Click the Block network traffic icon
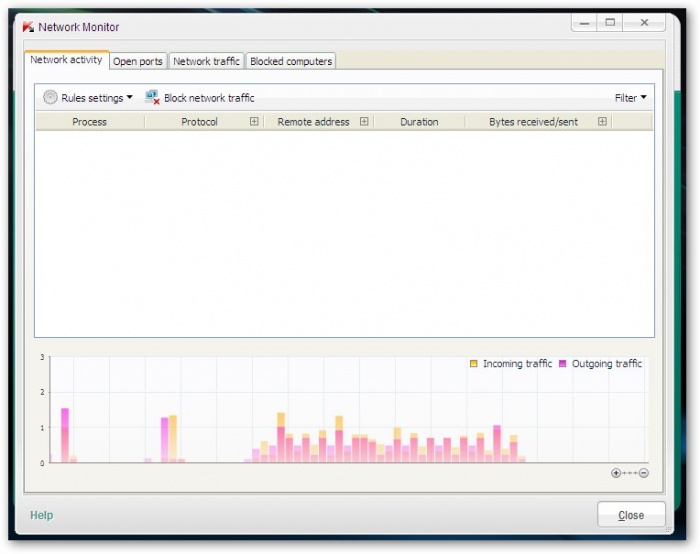This screenshot has height=554, width=700. [x=152, y=97]
